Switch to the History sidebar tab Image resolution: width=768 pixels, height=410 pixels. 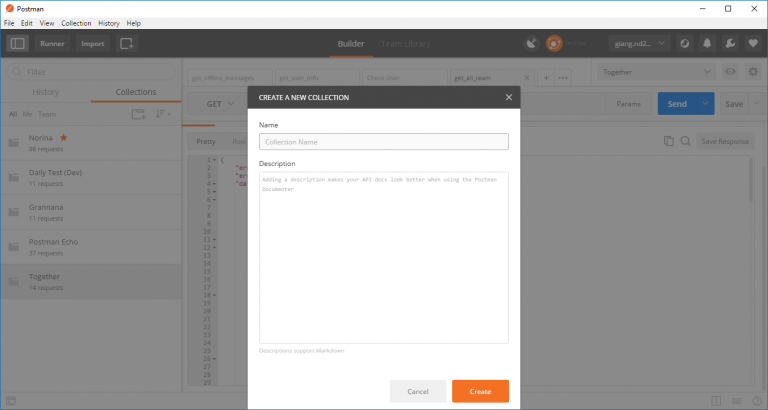[x=46, y=92]
